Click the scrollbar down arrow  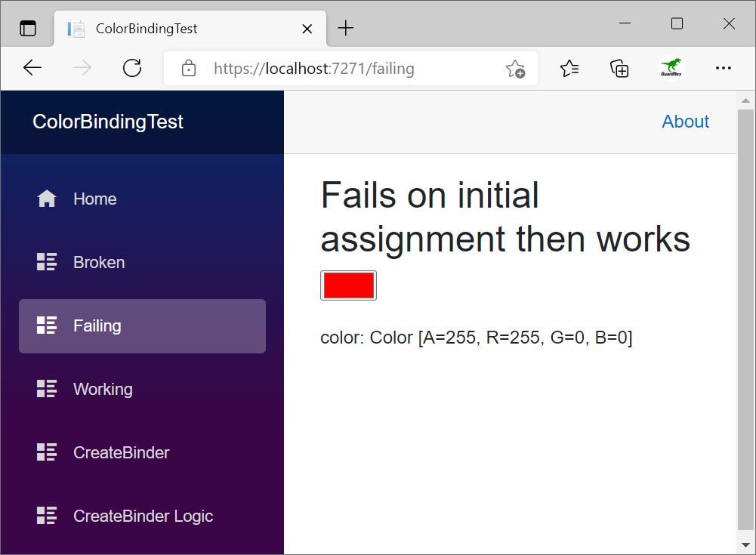[746, 546]
